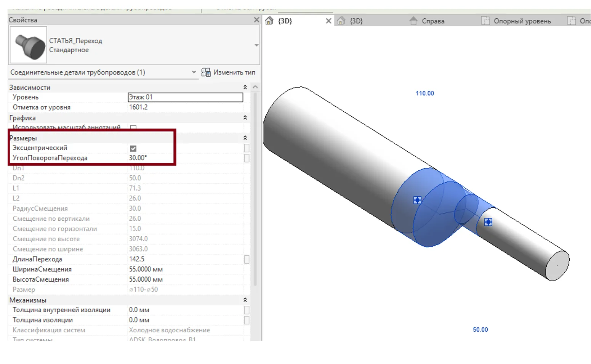Image resolution: width=591 pixels, height=364 pixels.
Task: Click the small button beside the Эксцентрический row
Action: [x=247, y=148]
